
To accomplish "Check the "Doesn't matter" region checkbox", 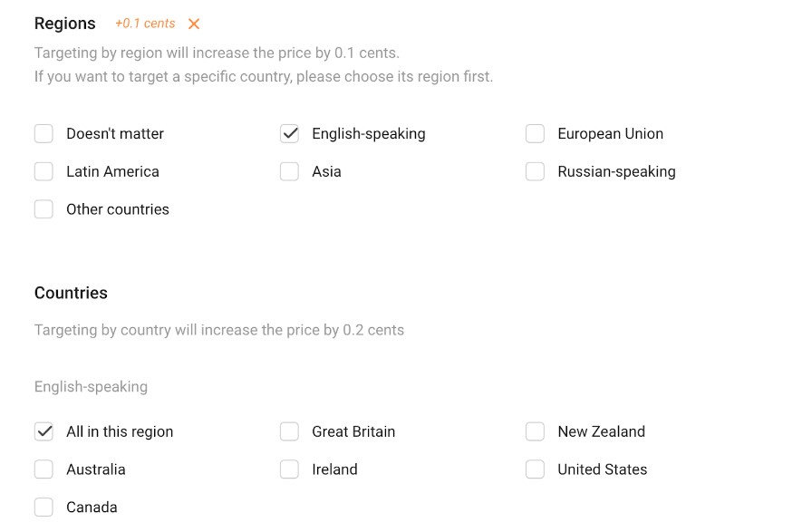I will coord(43,134).
